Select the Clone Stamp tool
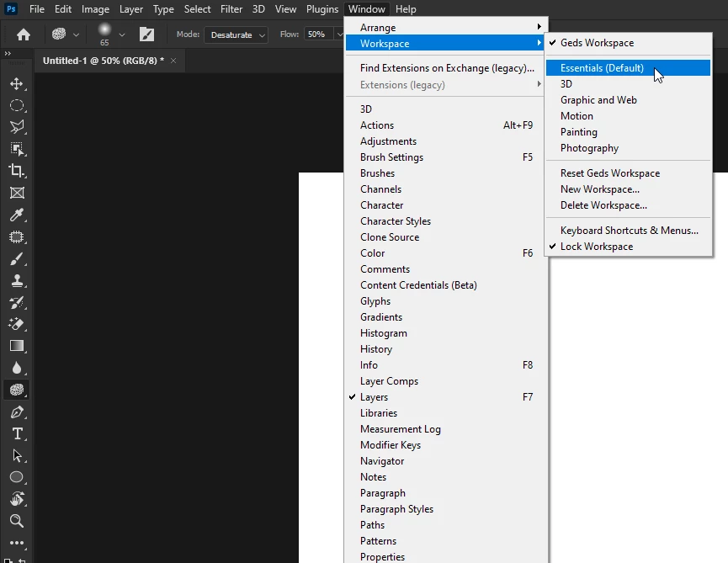The image size is (728, 563). point(17,281)
